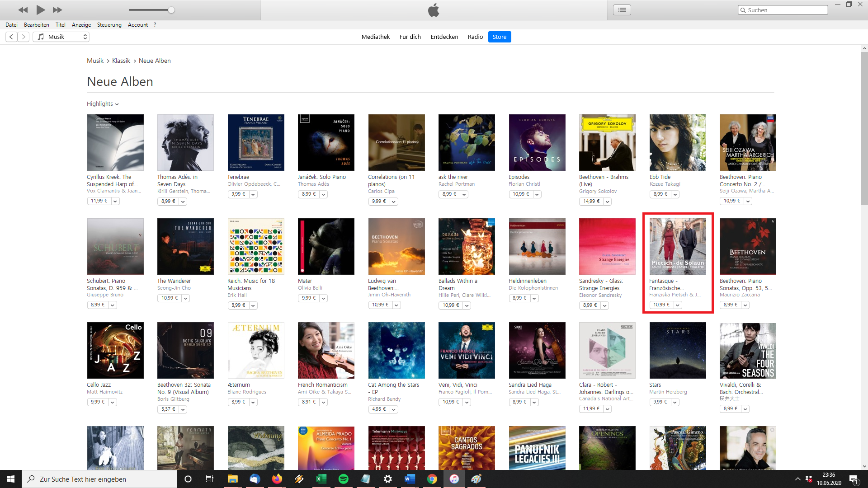Expand the Highlights sort dropdown
Image resolution: width=868 pixels, height=488 pixels.
point(103,104)
